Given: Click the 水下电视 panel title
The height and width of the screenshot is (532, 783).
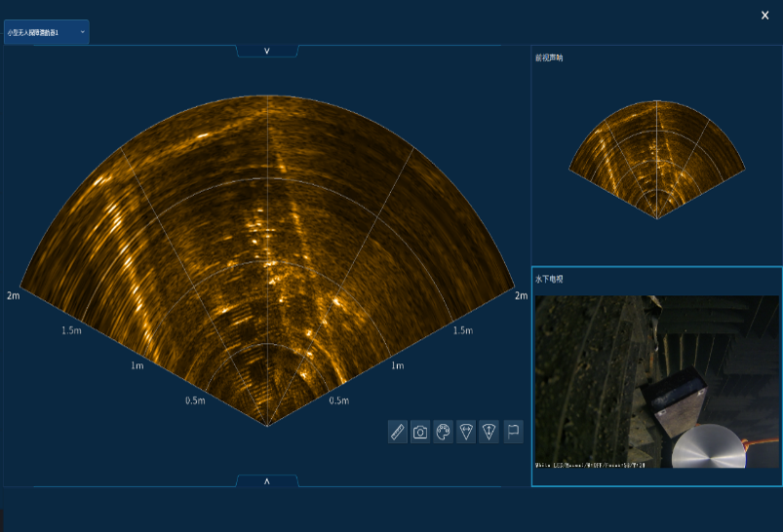Looking at the screenshot, I should click(549, 279).
